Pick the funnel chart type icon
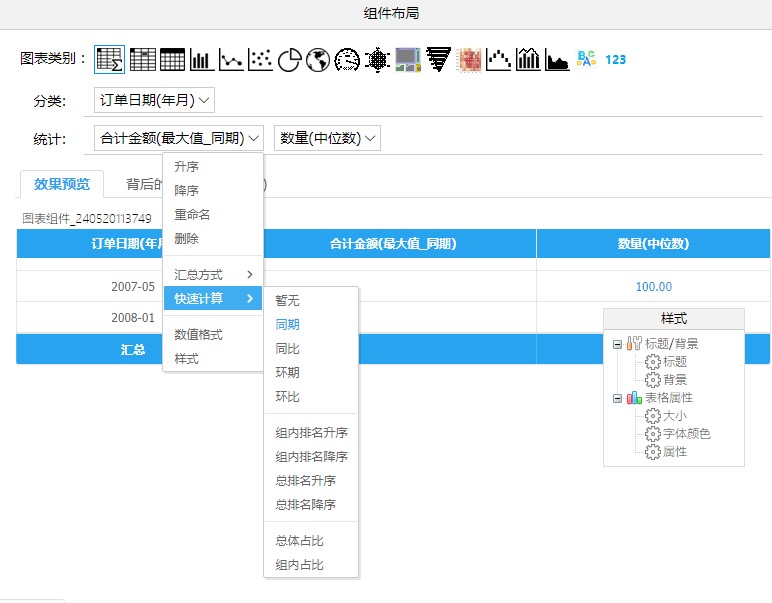Image resolution: width=772 pixels, height=603 pixels. pyautogui.click(x=438, y=60)
